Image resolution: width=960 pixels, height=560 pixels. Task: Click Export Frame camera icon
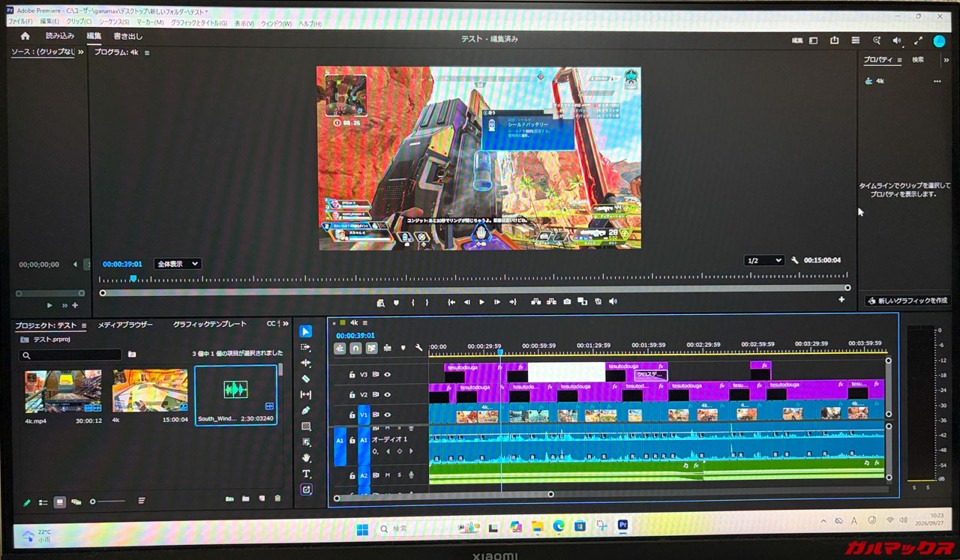coord(567,301)
